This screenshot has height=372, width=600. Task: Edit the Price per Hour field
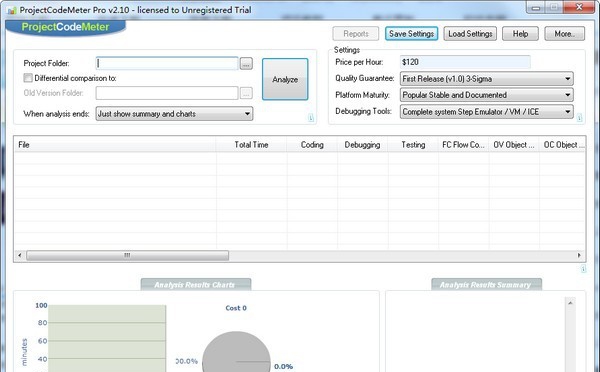465,62
